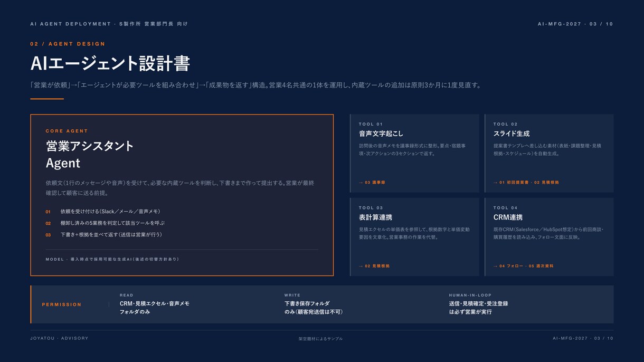Viewport: 644px width, 362px height.
Task: Click the 'READ' column label
Action: coord(127,296)
